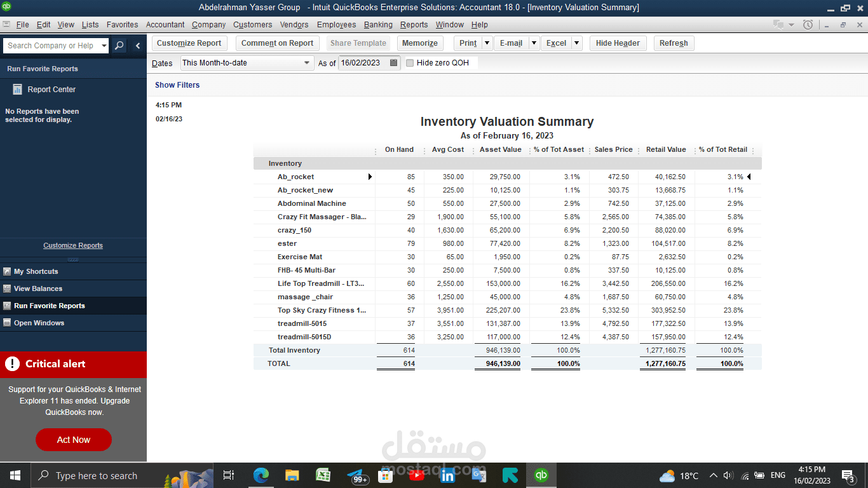Show hidden icons in the system tray
Image resolution: width=868 pixels, height=488 pixels.
[x=713, y=475]
